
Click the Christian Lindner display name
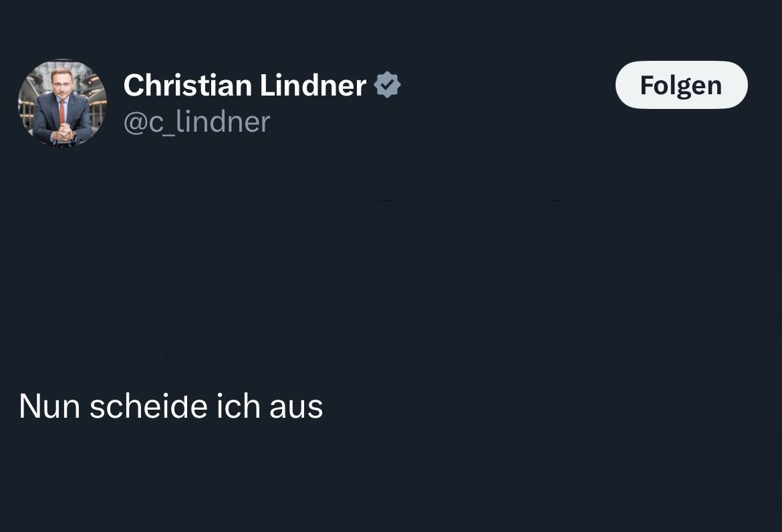pyautogui.click(x=245, y=86)
